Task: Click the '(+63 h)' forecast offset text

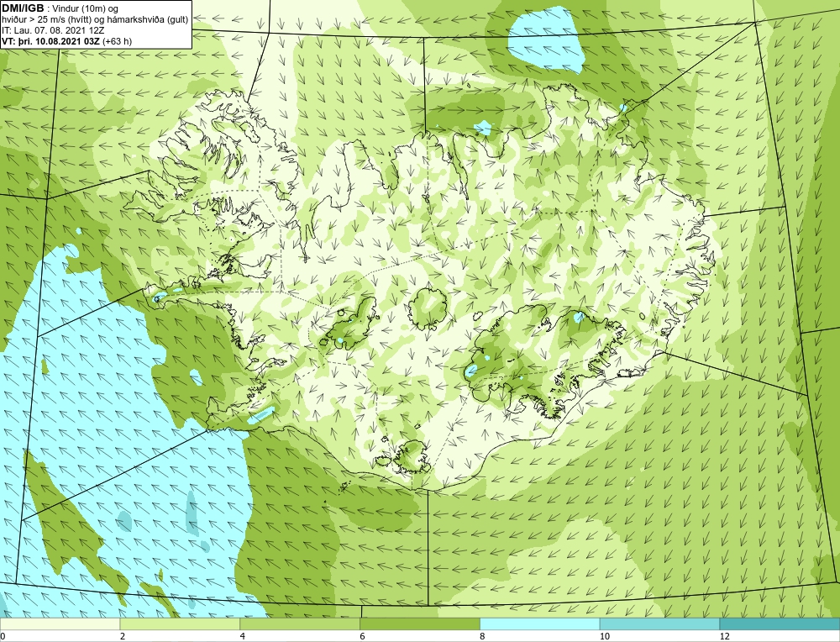Action: 118,41
